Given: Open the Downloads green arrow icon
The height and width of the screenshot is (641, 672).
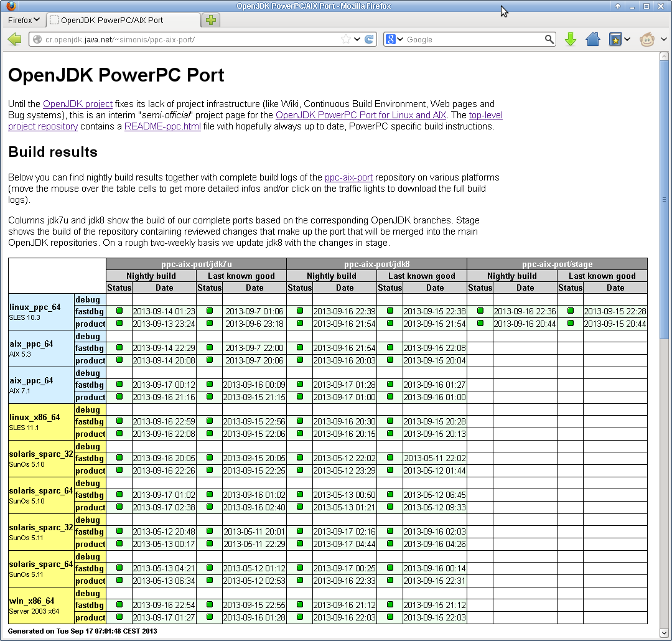Looking at the screenshot, I should coord(571,39).
